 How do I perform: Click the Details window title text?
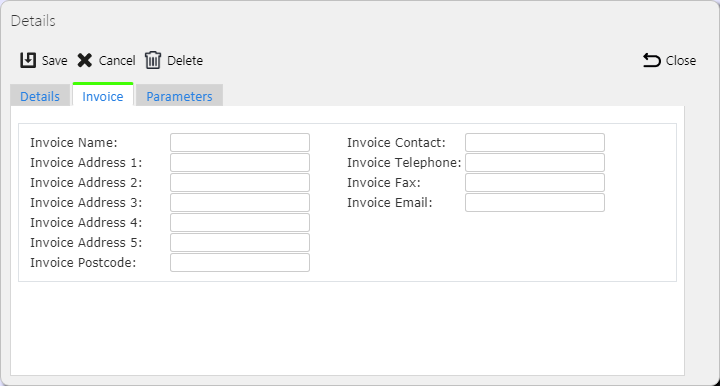click(33, 21)
